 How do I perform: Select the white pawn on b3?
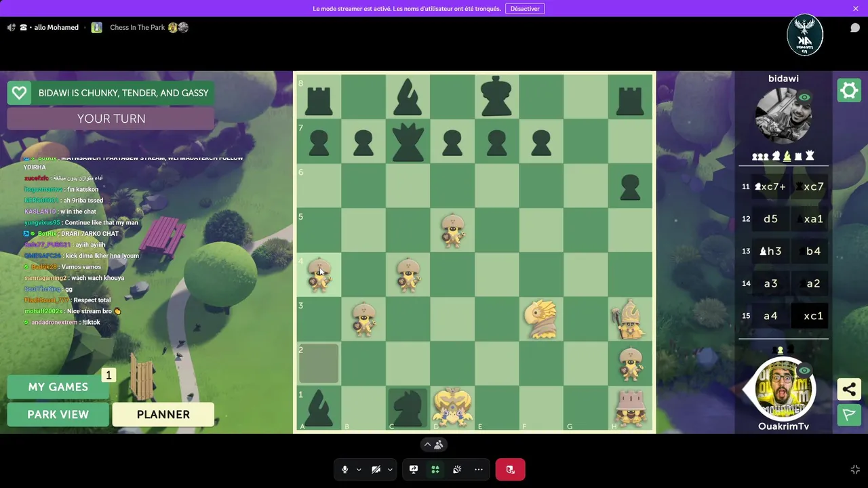[x=364, y=319]
